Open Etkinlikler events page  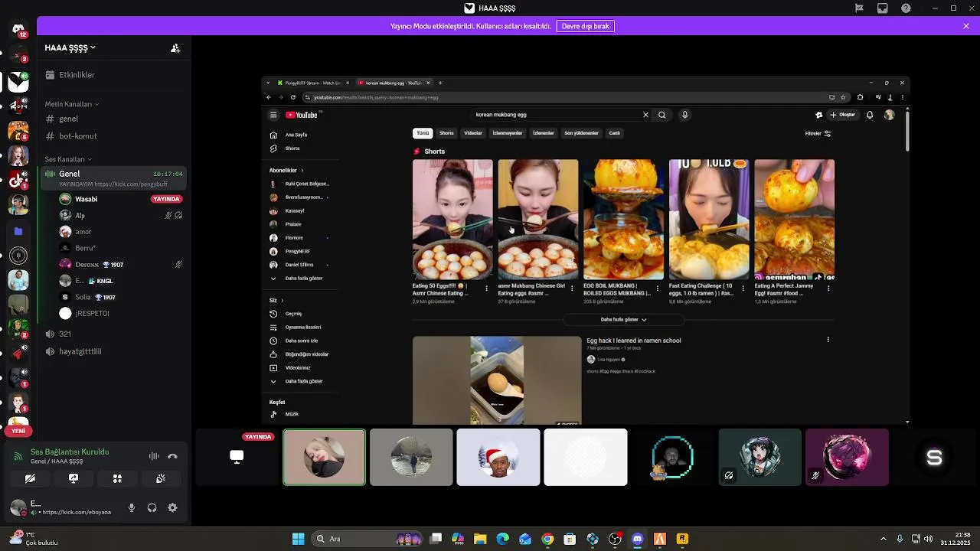113,75
